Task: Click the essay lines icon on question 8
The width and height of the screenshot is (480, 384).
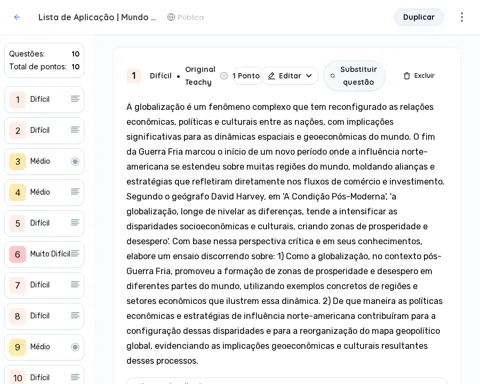Action: point(75,315)
